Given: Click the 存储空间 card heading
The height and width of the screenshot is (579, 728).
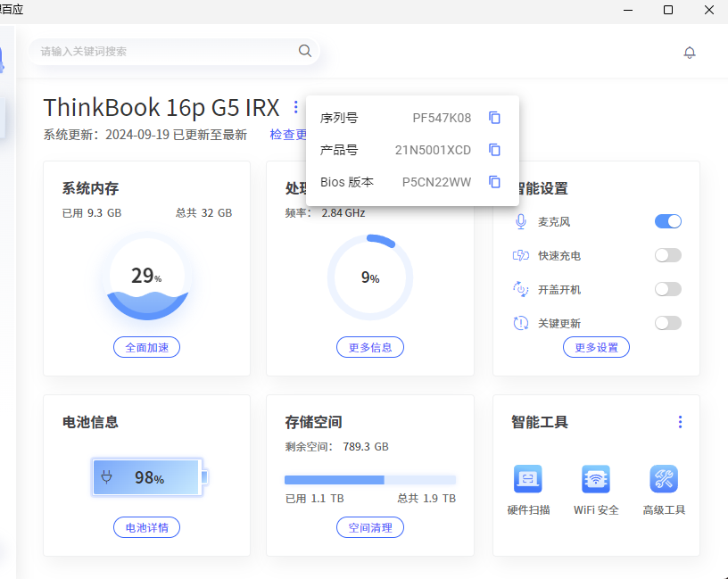Looking at the screenshot, I should click(313, 422).
